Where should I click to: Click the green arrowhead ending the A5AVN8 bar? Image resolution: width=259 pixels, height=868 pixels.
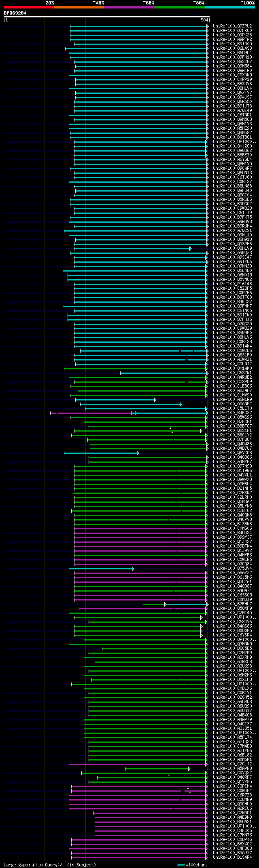[x=189, y=769]
